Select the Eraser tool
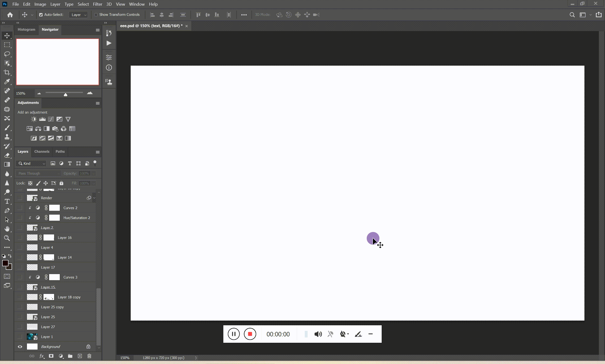Viewport: 605px width, 364px height. 7,155
